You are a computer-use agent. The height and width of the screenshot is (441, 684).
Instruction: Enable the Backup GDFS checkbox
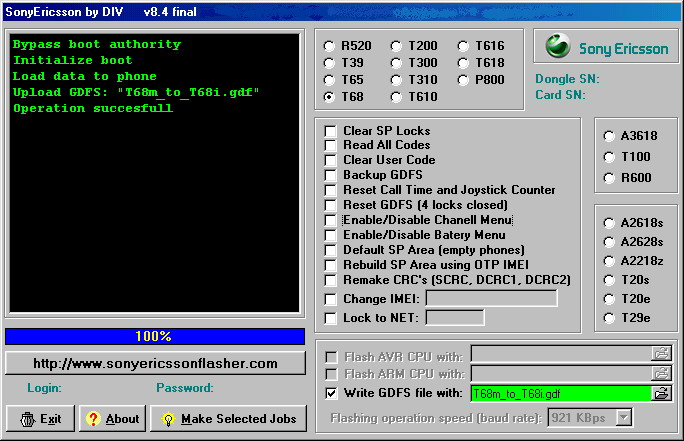[x=331, y=175]
